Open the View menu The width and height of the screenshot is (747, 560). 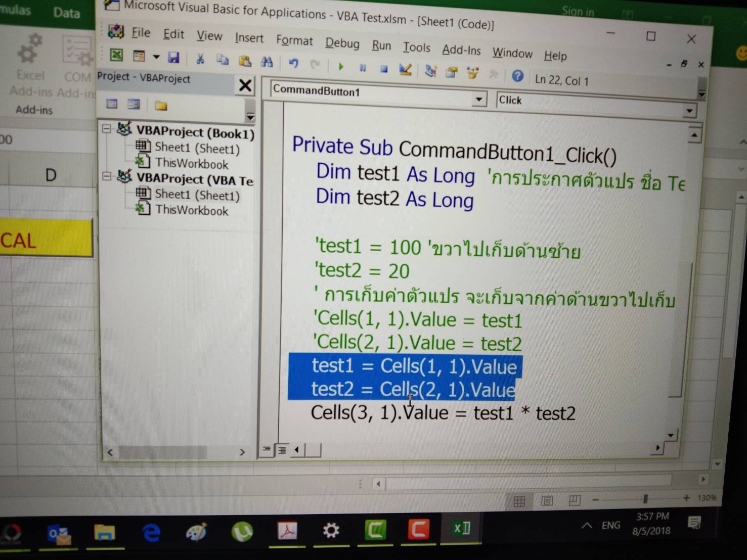[209, 36]
